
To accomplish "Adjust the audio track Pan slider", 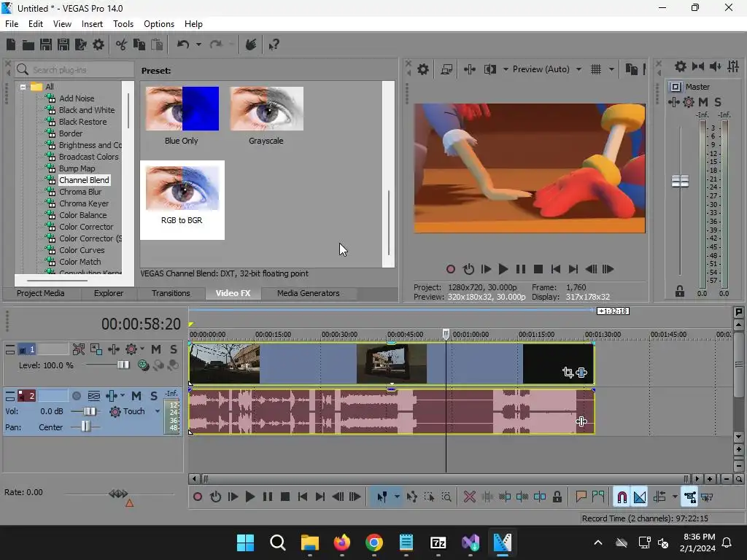I will tap(85, 427).
